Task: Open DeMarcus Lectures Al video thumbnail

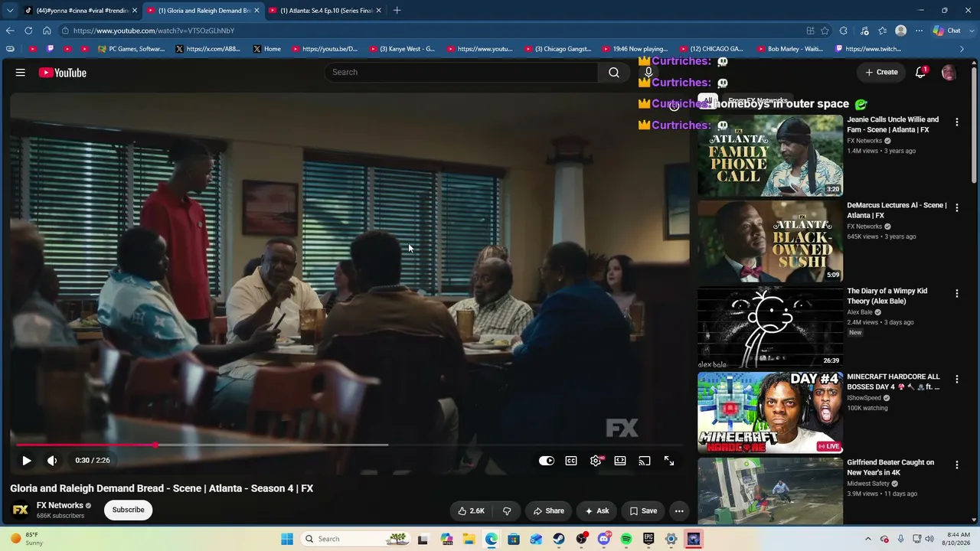Action: (x=770, y=241)
